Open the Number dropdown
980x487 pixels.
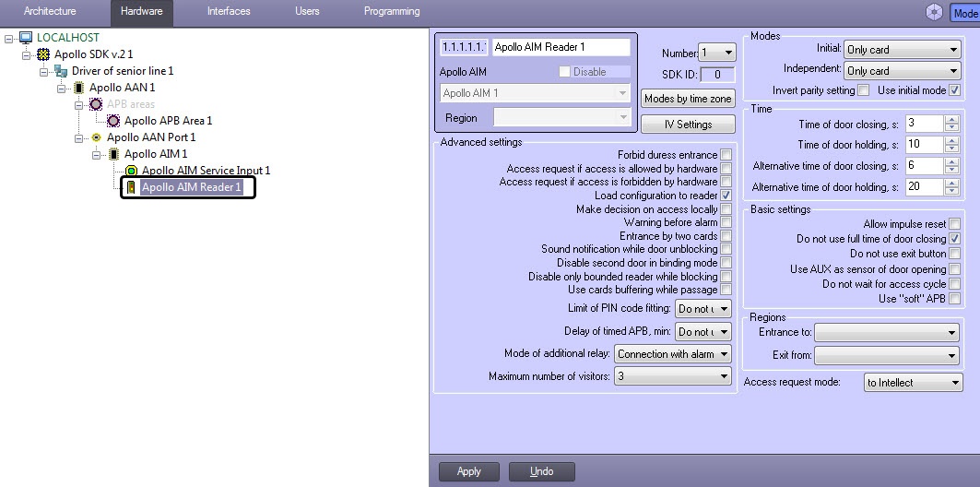[x=717, y=53]
